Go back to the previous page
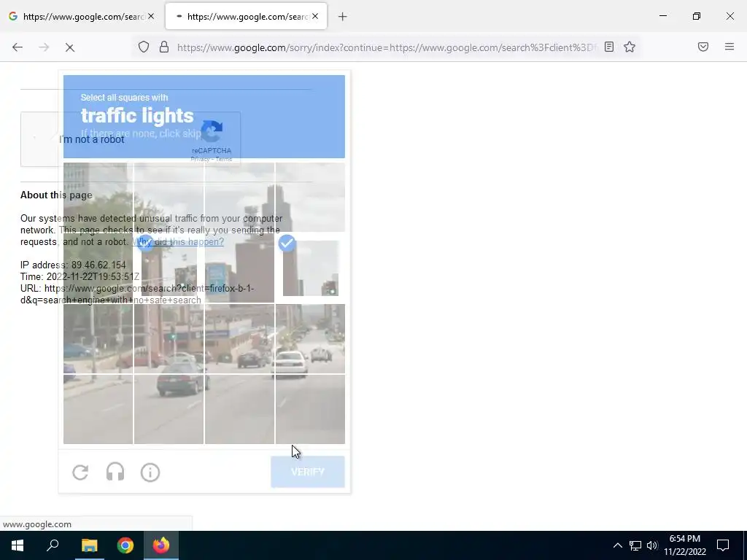 click(x=18, y=47)
